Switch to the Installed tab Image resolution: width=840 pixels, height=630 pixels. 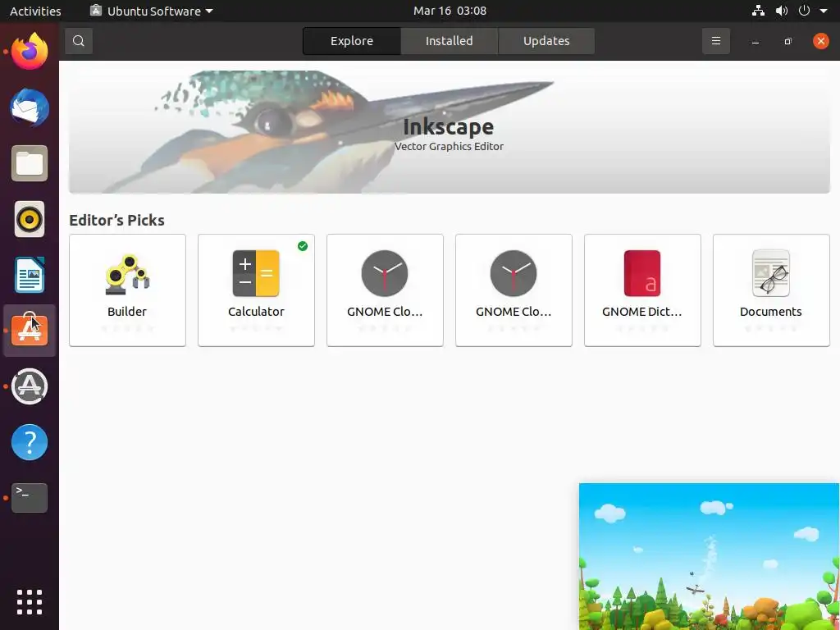(449, 41)
